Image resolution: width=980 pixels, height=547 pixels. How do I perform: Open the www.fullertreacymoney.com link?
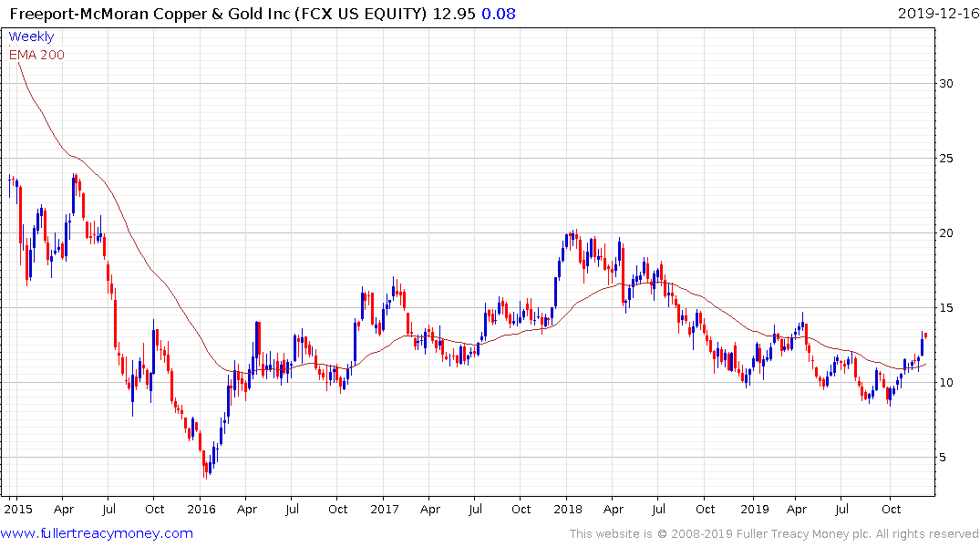click(97, 533)
